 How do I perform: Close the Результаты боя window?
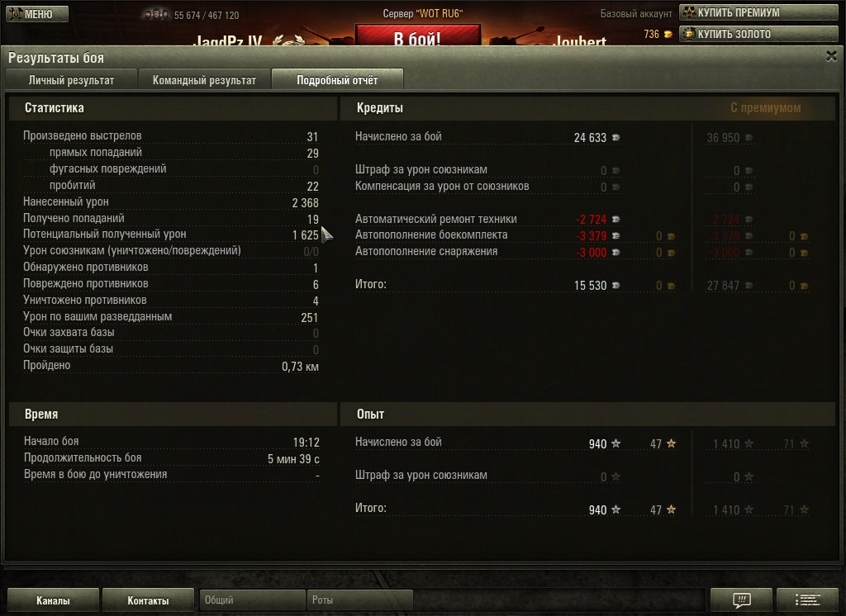pos(831,55)
